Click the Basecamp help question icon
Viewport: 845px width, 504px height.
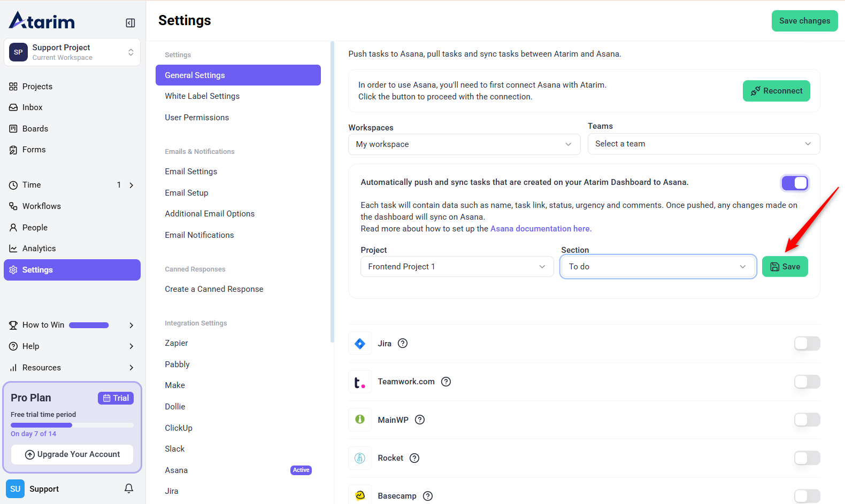pyautogui.click(x=428, y=496)
